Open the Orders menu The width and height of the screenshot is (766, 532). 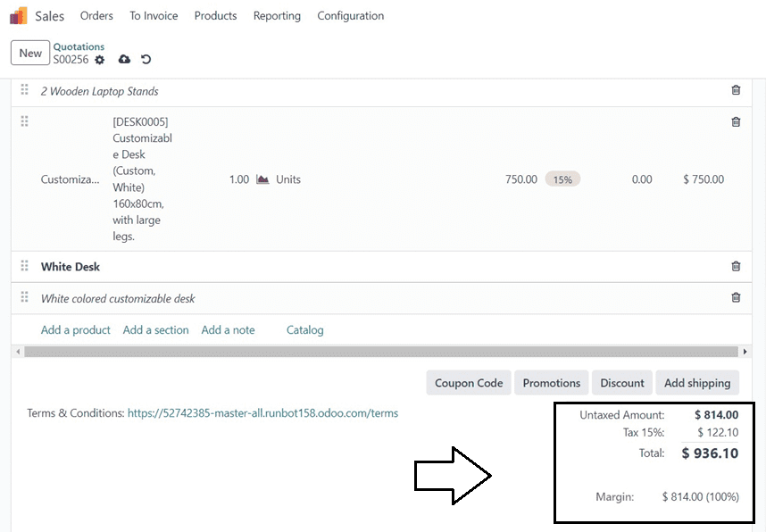pos(96,15)
